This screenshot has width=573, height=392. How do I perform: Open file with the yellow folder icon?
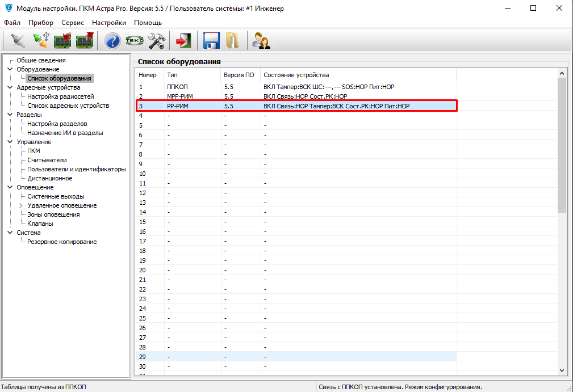click(x=232, y=40)
